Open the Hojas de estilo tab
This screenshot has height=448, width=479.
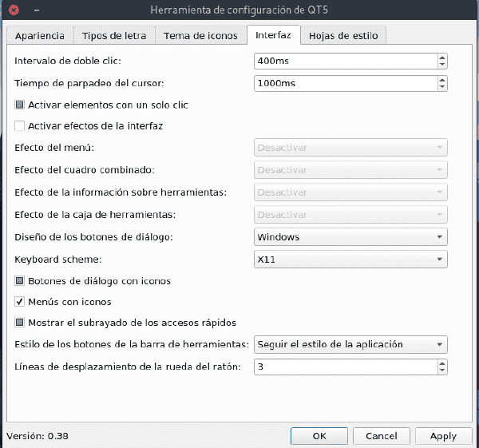343,36
